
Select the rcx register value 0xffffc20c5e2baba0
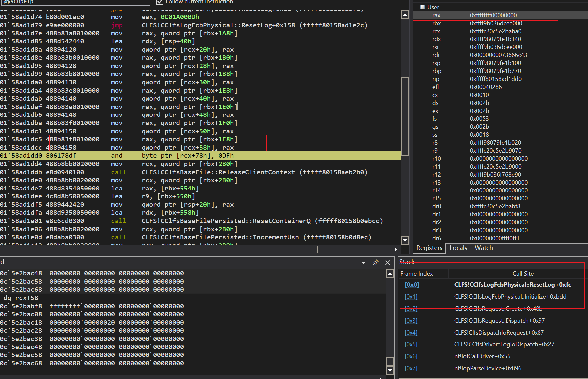point(496,31)
